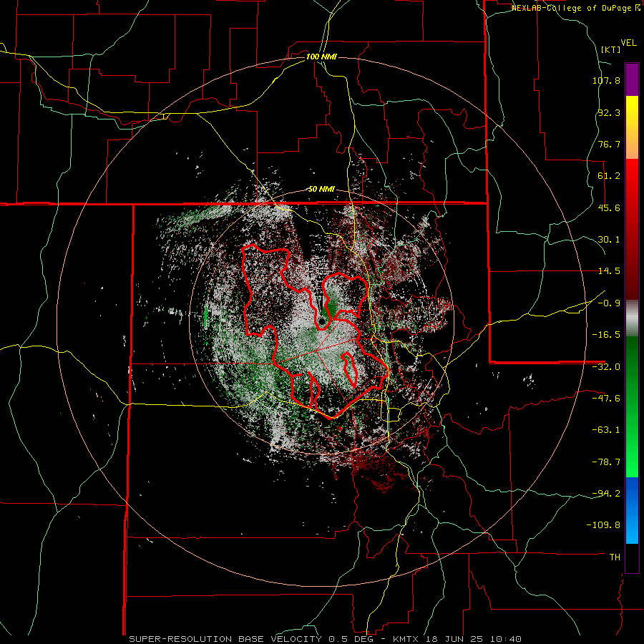Select the 30.1 velocity scale value
Viewport: 644px width, 644px height.
(609, 240)
